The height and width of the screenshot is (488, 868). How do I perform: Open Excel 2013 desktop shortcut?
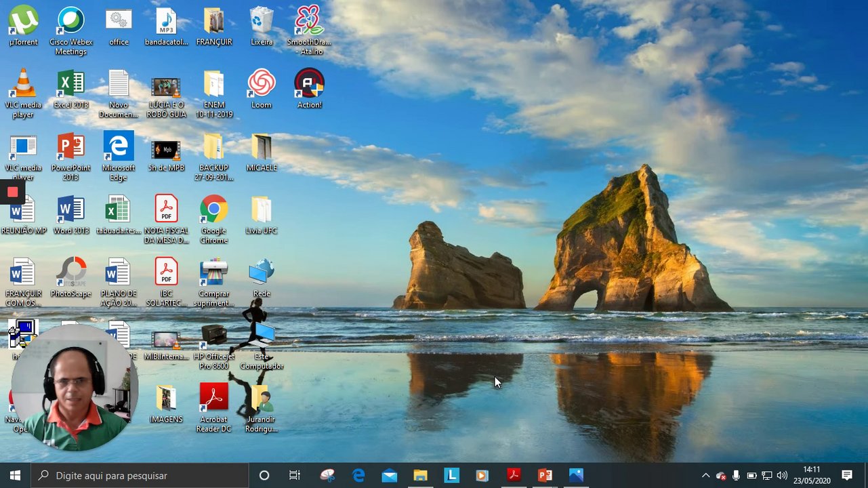click(x=71, y=89)
